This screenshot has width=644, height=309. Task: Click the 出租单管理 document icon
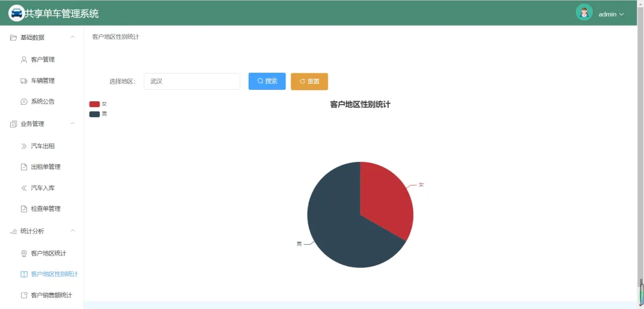pos(24,167)
